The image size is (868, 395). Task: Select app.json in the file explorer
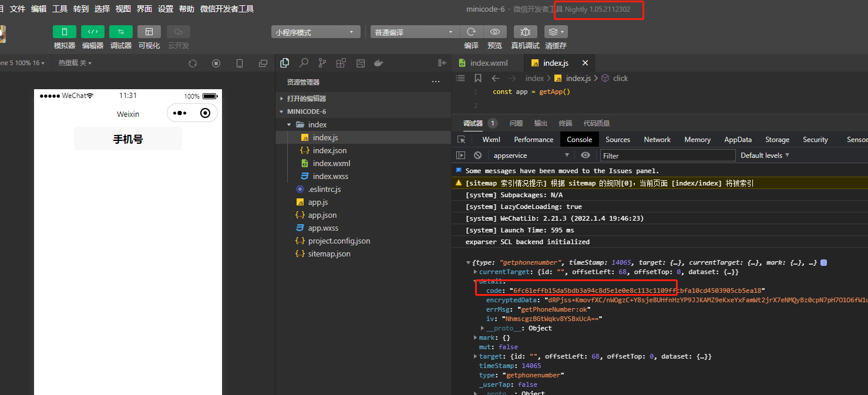tap(322, 215)
